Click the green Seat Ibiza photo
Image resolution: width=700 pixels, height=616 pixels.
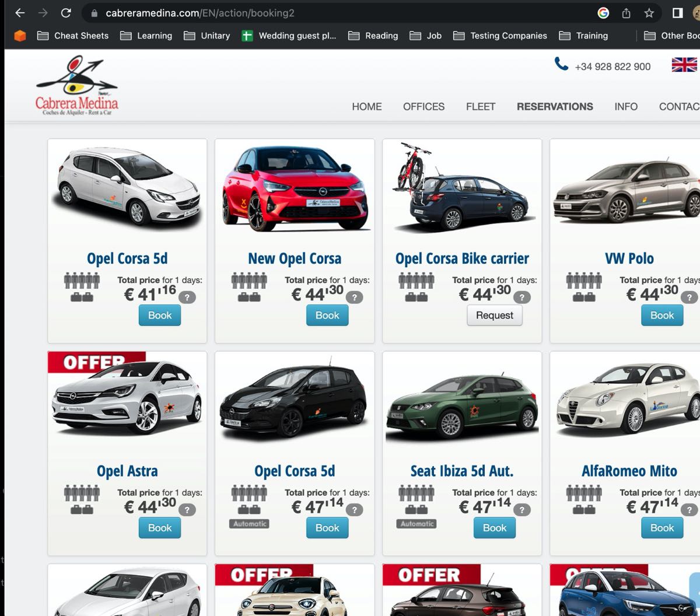(462, 406)
